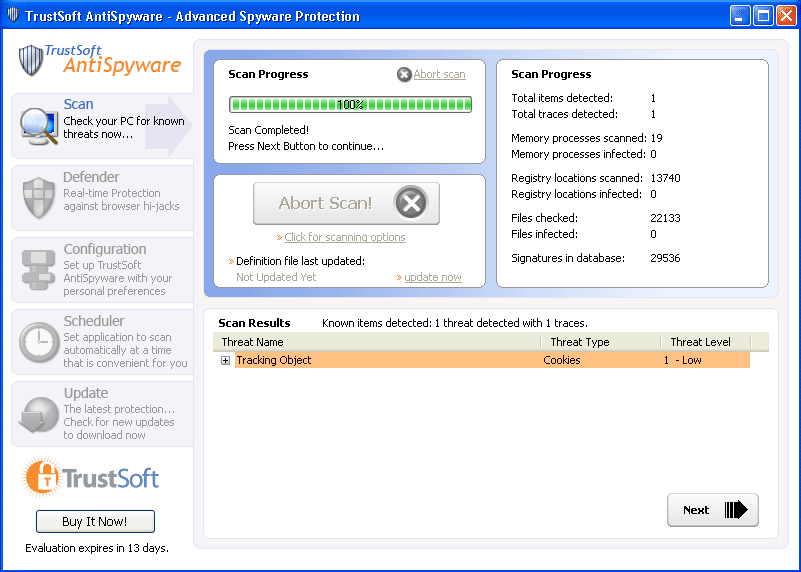Click the Configuration tools icon

tap(38, 269)
